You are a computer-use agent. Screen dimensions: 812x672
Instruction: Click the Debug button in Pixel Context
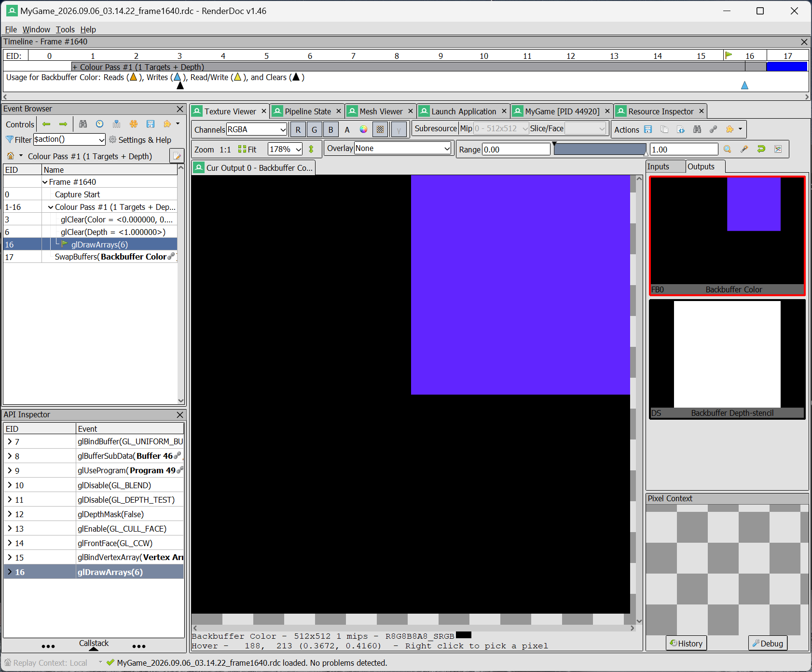768,644
